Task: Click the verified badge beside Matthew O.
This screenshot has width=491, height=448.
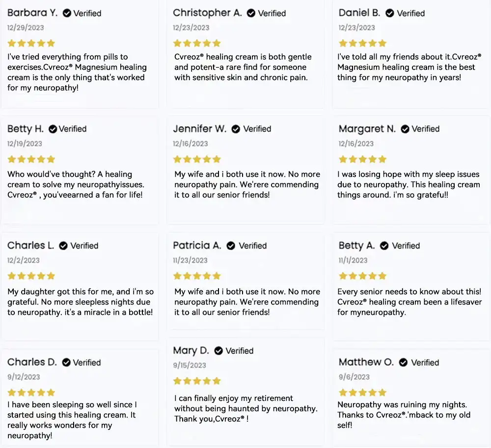Action: [x=403, y=363]
